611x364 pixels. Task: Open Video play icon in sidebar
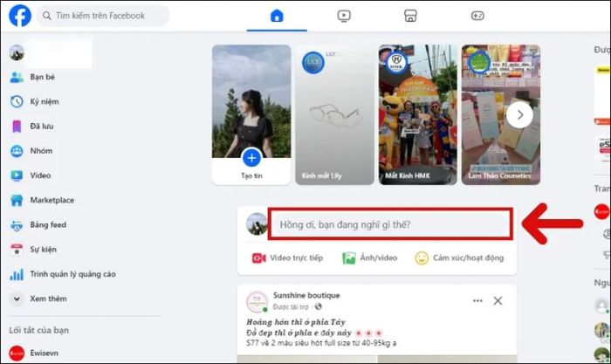[17, 175]
